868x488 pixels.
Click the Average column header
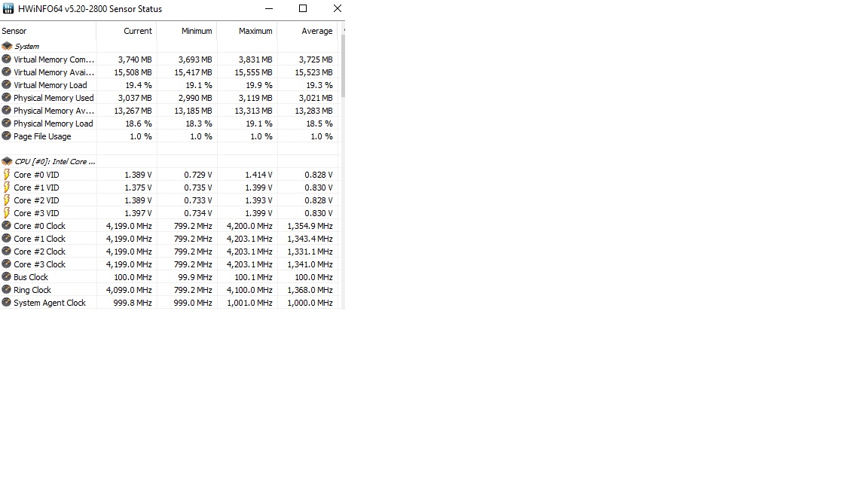[x=307, y=31]
